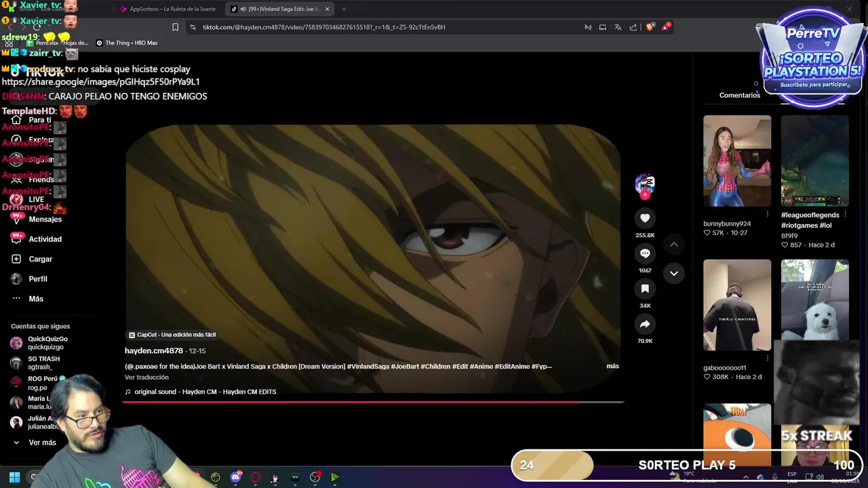Save video with the bookmark icon
The width and height of the screenshot is (868, 488).
645,289
